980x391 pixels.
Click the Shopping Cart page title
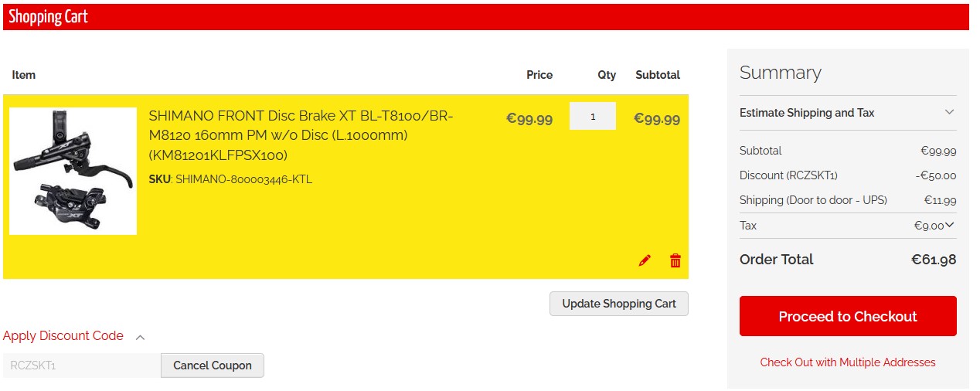(x=49, y=17)
